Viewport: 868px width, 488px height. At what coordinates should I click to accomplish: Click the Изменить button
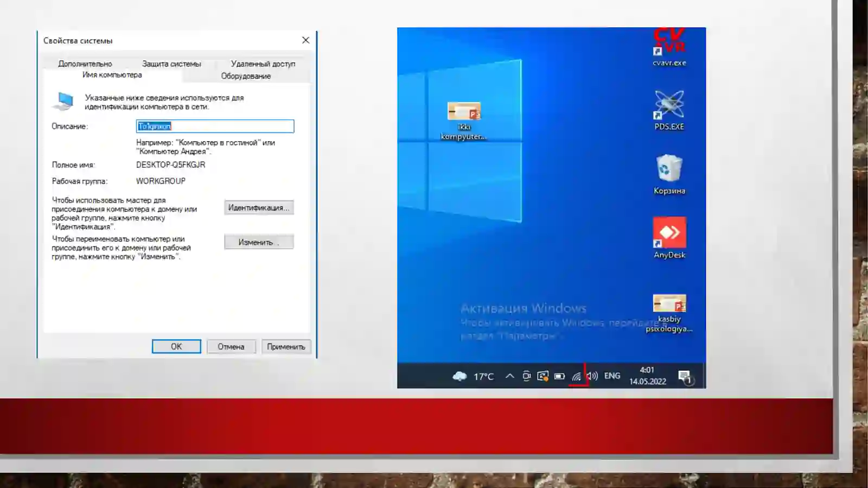pos(259,242)
